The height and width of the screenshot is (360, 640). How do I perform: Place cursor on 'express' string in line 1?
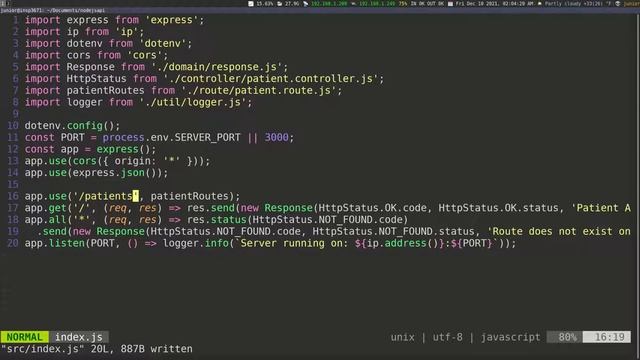[x=171, y=20]
